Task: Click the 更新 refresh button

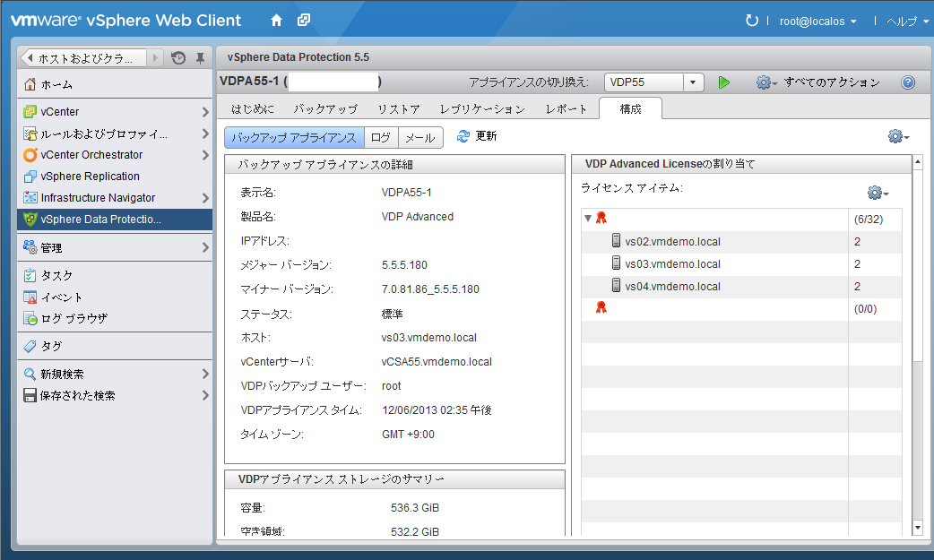Action: point(476,137)
